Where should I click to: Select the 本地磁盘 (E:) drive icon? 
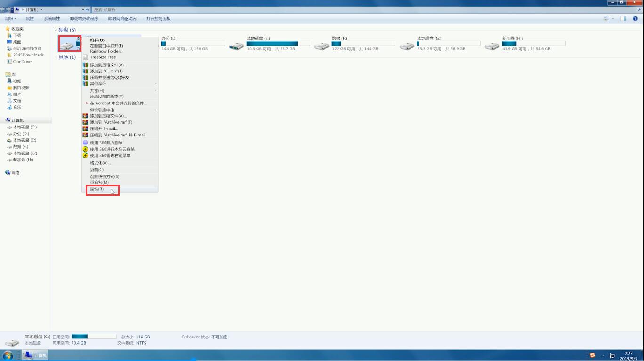[237, 47]
